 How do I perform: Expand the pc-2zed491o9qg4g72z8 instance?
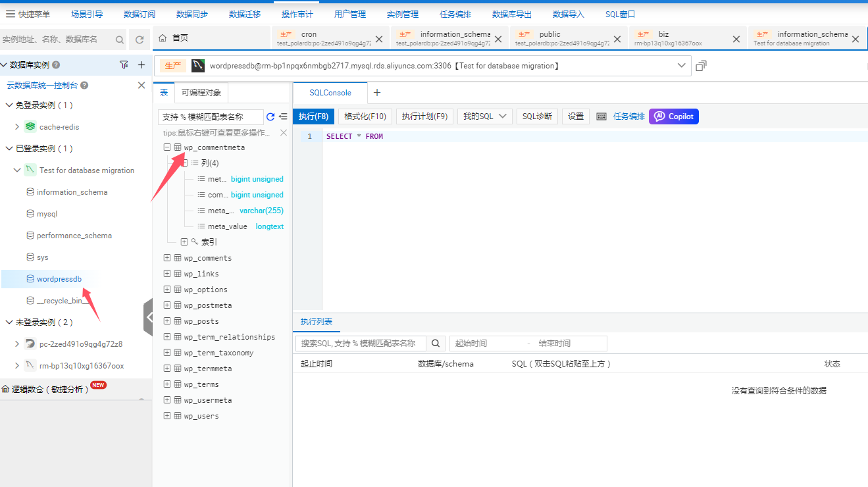[x=17, y=344]
